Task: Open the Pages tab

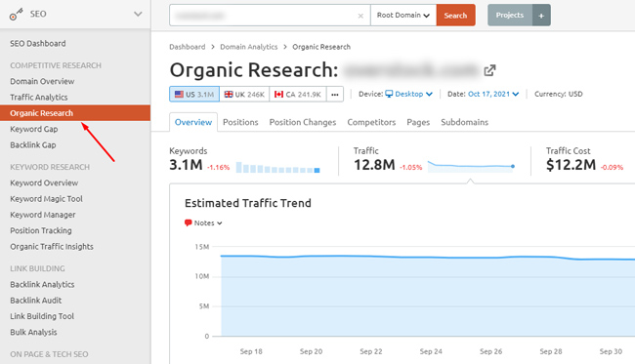Action: click(x=418, y=122)
